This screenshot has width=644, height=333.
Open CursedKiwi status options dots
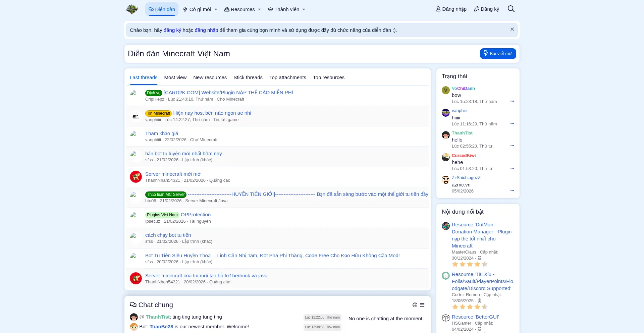(512, 168)
